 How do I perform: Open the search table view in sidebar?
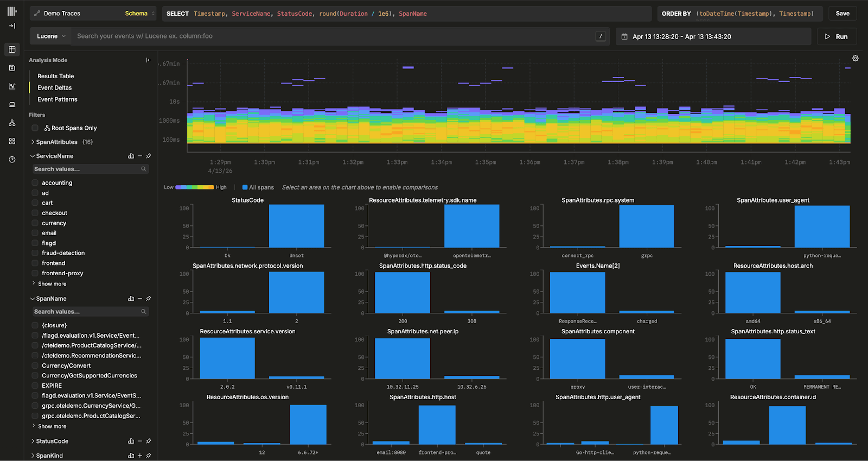(12, 49)
